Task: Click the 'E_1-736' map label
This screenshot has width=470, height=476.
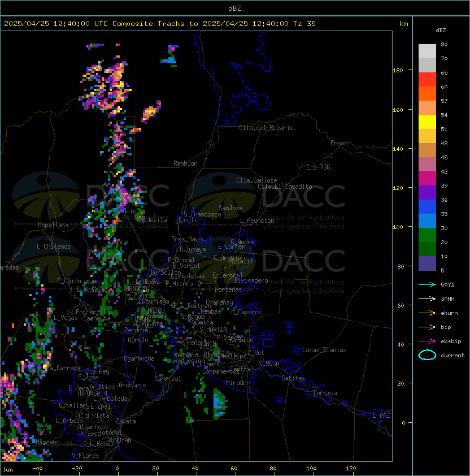Action: pyautogui.click(x=318, y=167)
